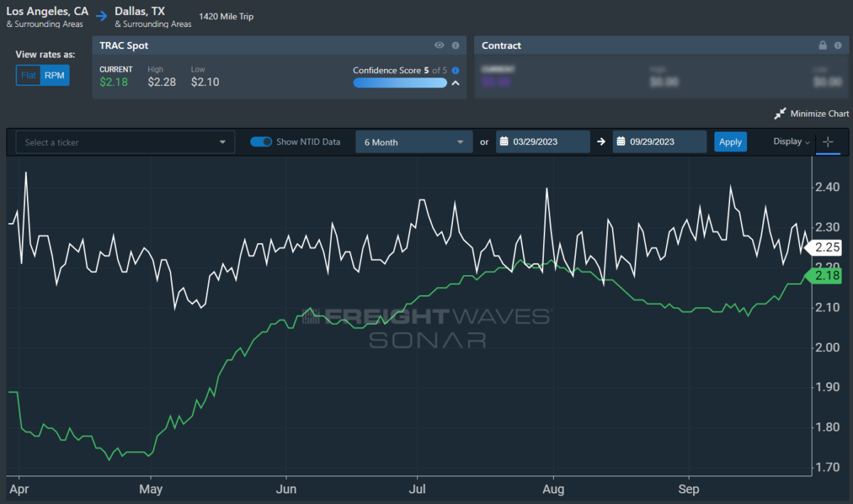This screenshot has height=504, width=853.
Task: Open the Display dropdown menu
Action: point(792,141)
